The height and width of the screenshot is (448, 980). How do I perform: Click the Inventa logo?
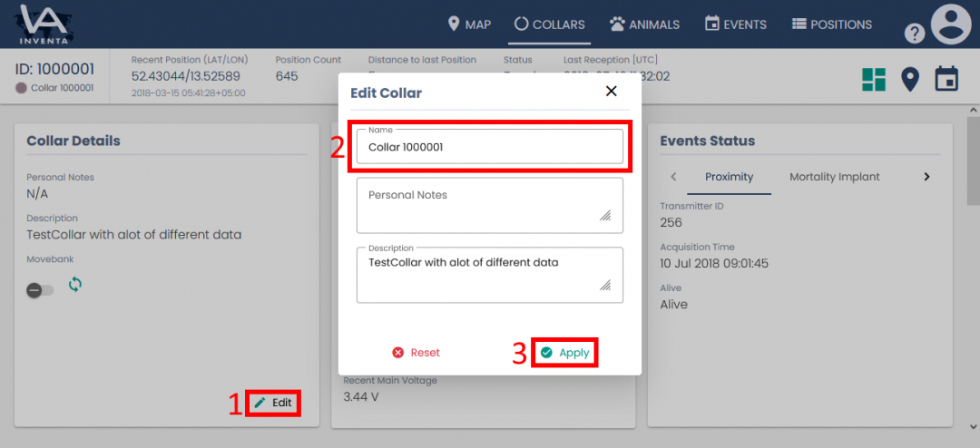click(44, 24)
